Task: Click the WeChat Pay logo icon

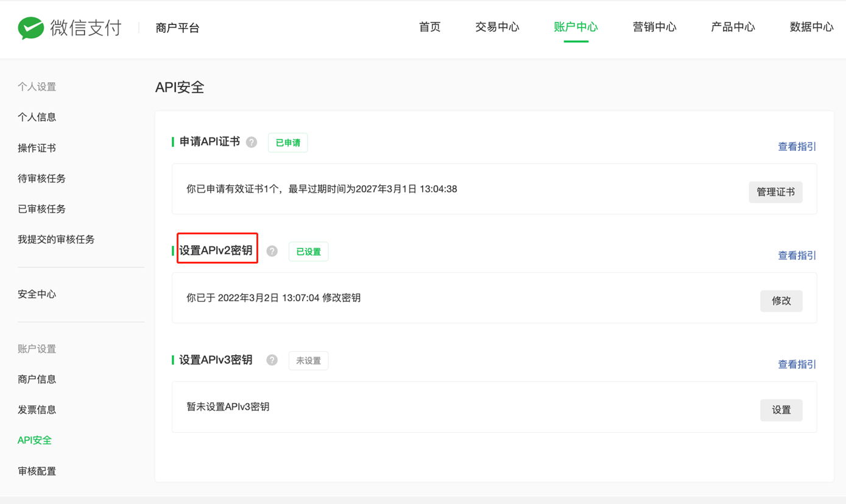Action: point(30,27)
